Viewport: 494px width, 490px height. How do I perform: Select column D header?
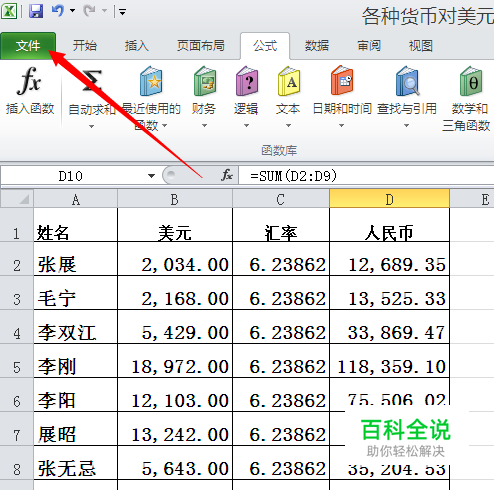point(389,199)
